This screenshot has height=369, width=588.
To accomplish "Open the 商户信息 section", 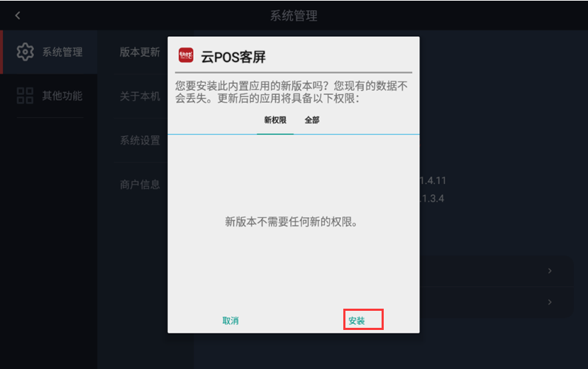I will click(140, 184).
